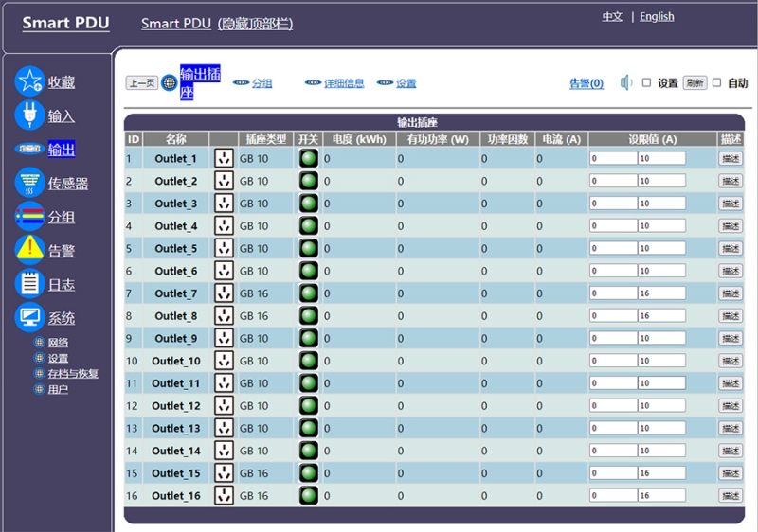Open the 告警(0) alarm link
Image resolution: width=758 pixels, height=532 pixels.
coord(587,83)
